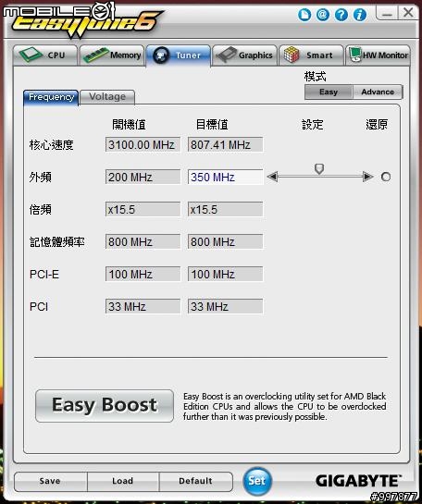Viewport: 422px width, 504px height.
Task: Open the CPU tab
Action: [45, 55]
